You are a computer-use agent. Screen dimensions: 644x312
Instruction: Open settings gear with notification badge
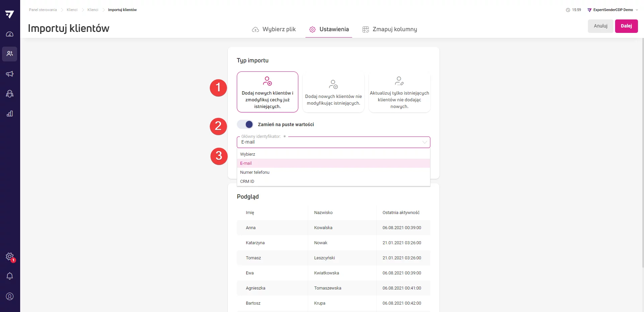[10, 257]
